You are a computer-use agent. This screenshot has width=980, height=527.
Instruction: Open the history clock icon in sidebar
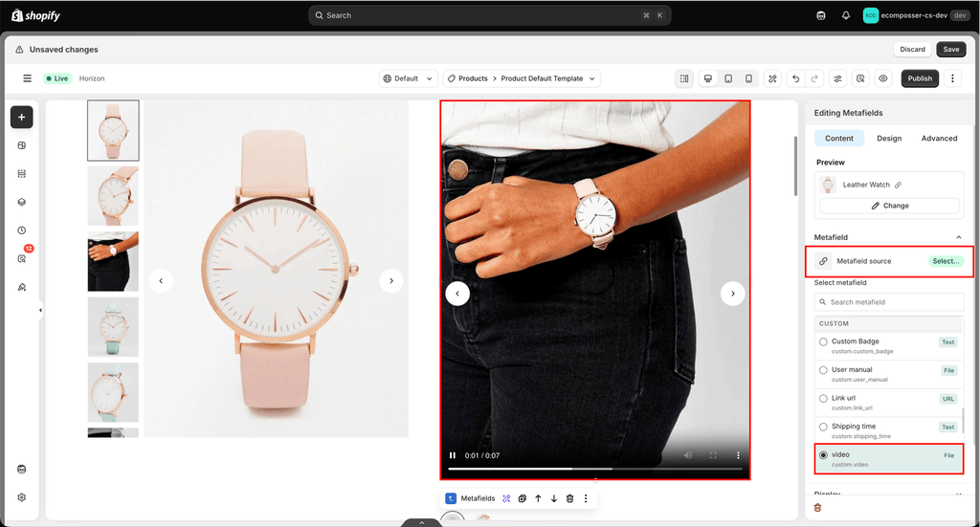coord(22,231)
